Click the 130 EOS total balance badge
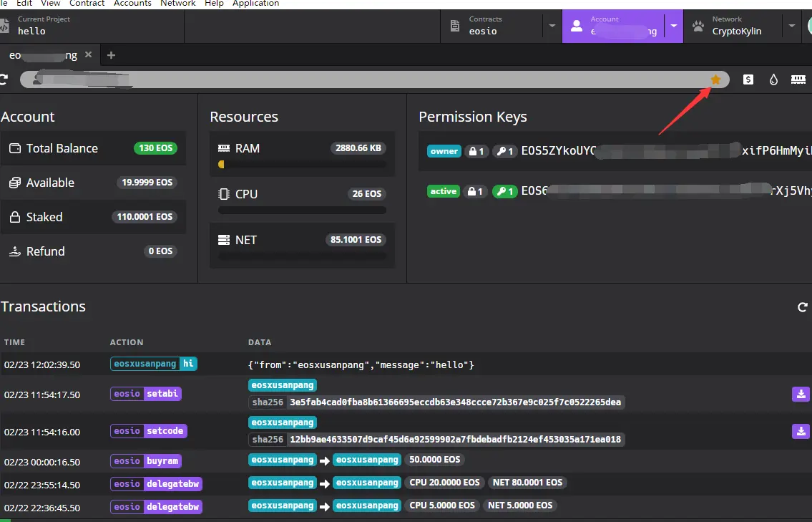Image resolution: width=812 pixels, height=522 pixels. (155, 148)
